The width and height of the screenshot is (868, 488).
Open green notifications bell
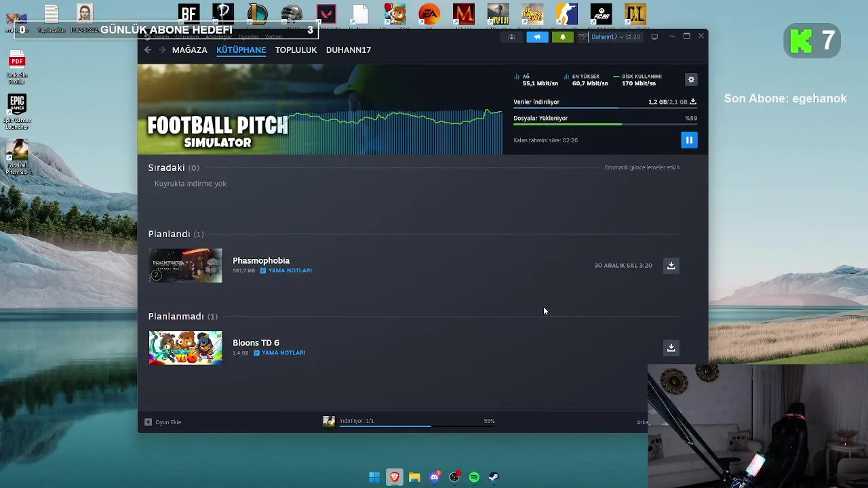[562, 37]
